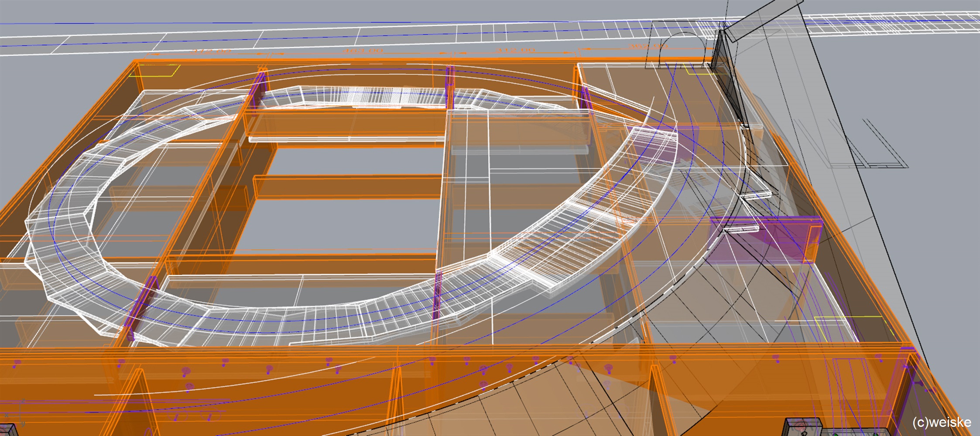
Task: Click the rightmost top dimension label near the tunnel
Action: point(648,46)
